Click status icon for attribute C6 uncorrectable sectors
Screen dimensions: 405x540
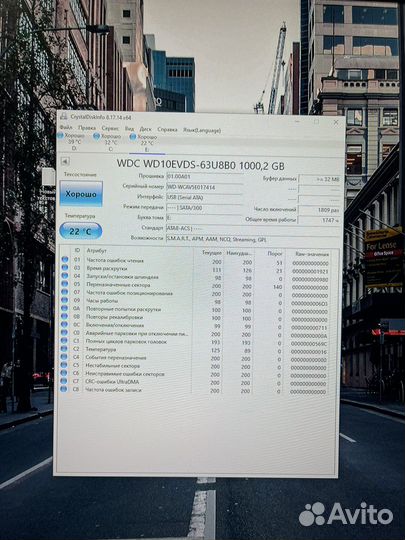64,373
